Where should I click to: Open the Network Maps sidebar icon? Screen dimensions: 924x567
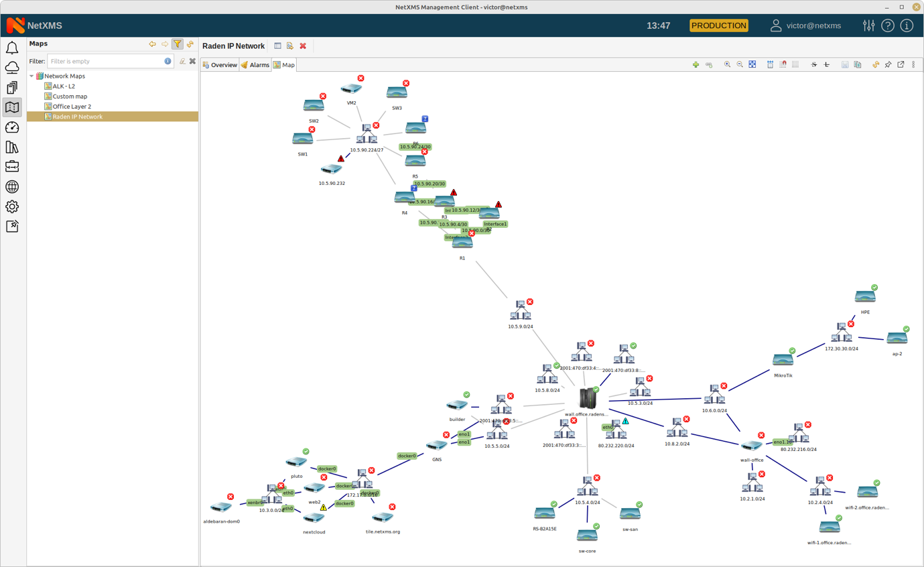12,107
